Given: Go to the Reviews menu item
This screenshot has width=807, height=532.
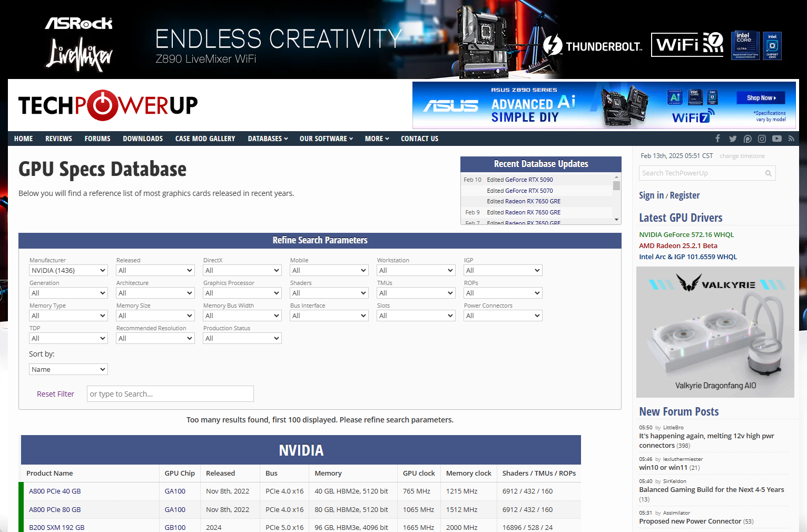Looking at the screenshot, I should [x=58, y=139].
